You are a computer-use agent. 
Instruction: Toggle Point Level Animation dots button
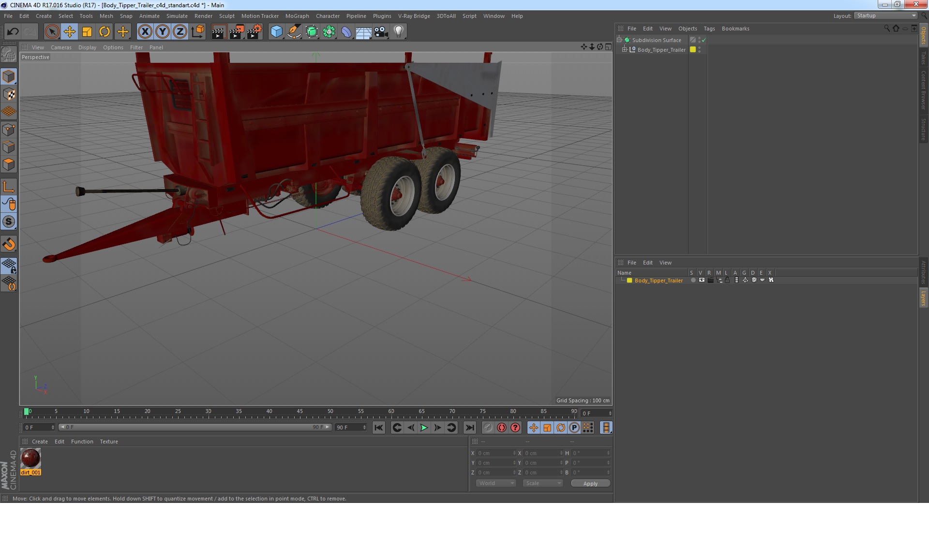point(588,427)
